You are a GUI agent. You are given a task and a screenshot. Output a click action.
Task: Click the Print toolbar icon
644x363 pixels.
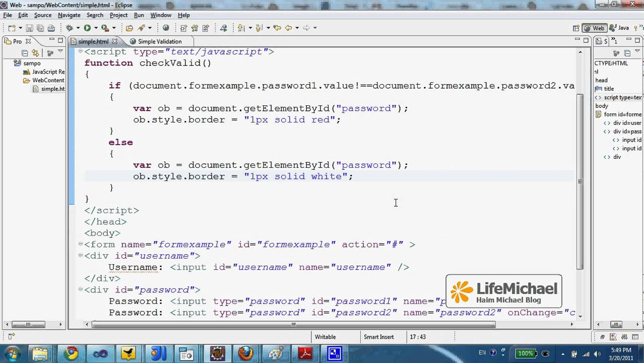(51, 28)
